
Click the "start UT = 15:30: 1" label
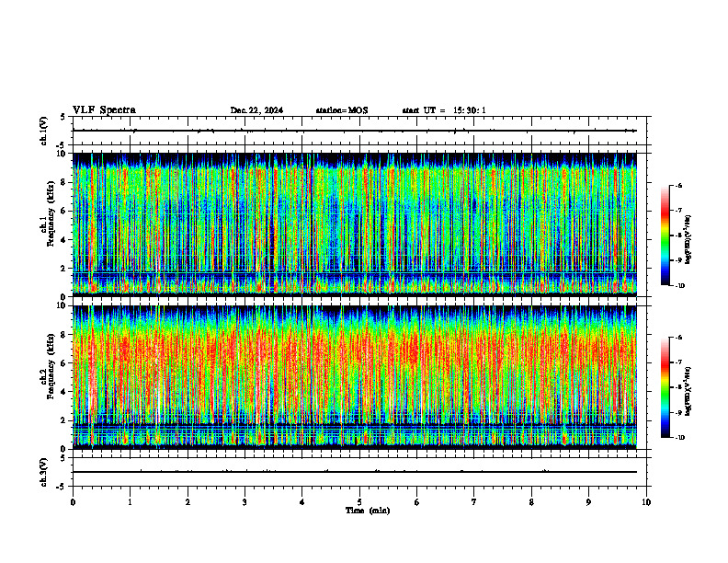(444, 110)
